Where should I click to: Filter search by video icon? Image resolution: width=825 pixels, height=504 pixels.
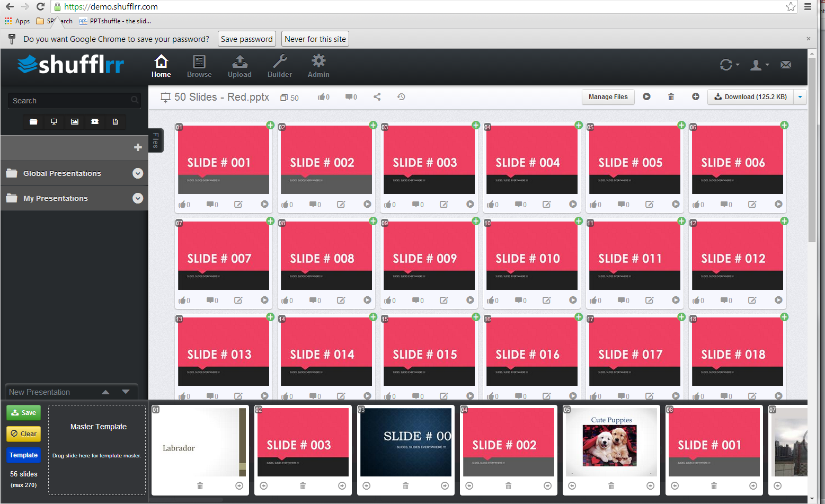(x=95, y=122)
